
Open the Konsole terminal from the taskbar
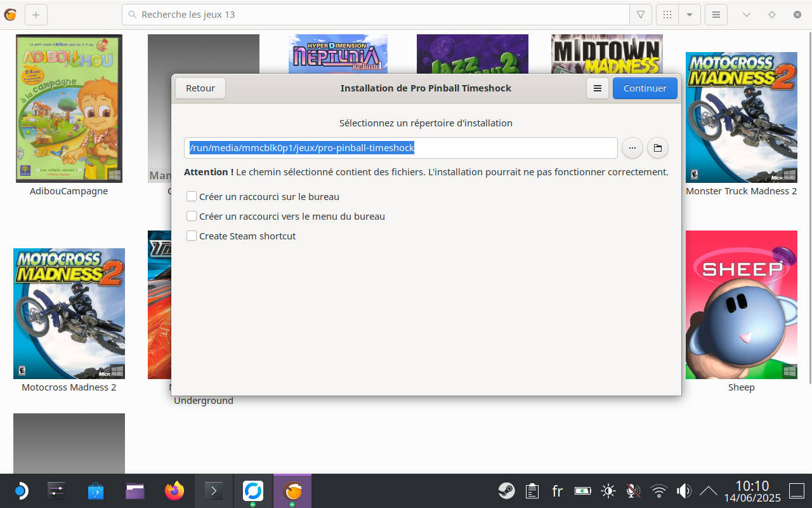(214, 491)
